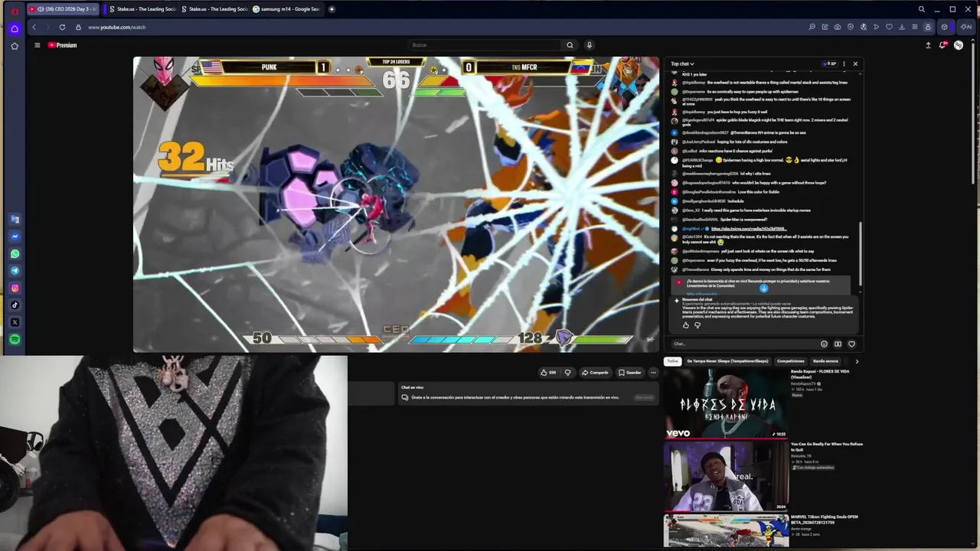
Task: Open MARVEL Tōkon Fighting Souls OPEN BETA title
Action: tap(825, 520)
